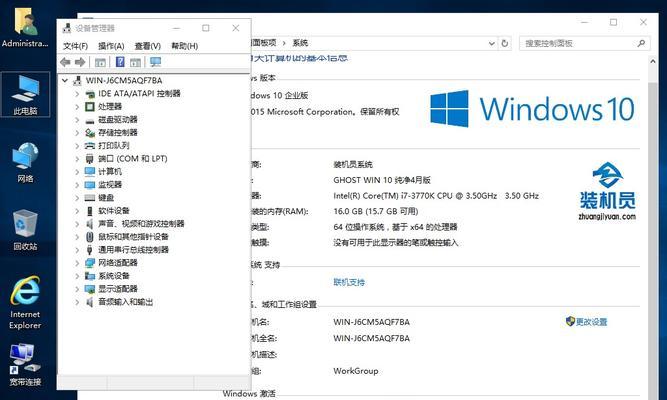Click the refresh icon in System address bar
Viewport: 667px width, 400px height.
(x=505, y=43)
